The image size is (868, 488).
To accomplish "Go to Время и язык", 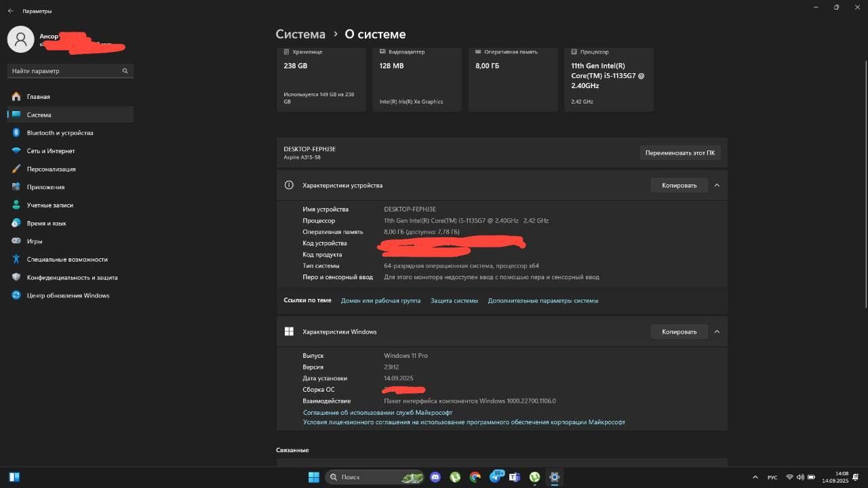I will coord(71,223).
